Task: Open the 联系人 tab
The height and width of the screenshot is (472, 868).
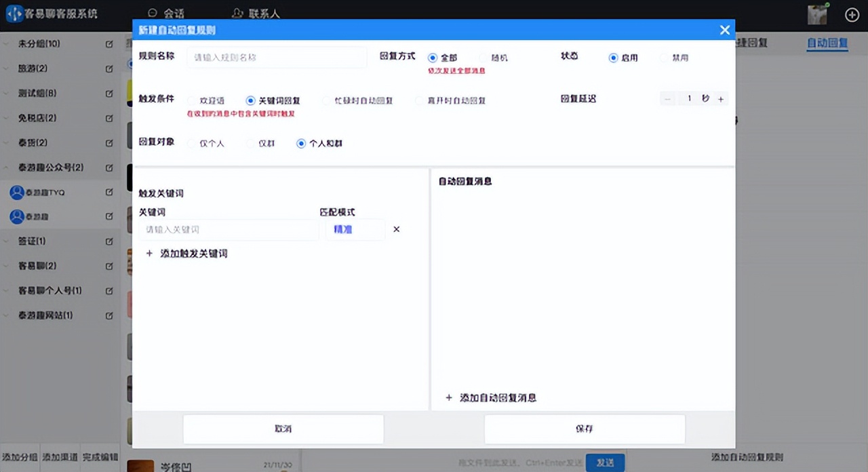Action: point(256,14)
